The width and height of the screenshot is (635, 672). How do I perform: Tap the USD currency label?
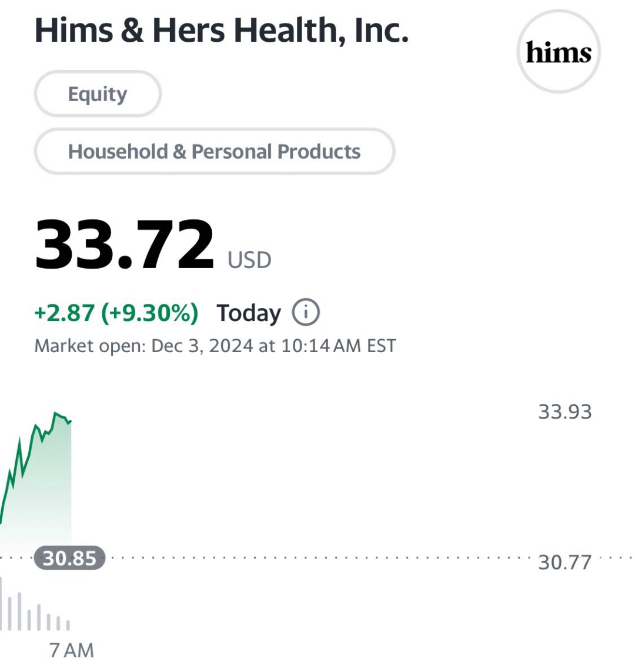[x=249, y=260]
